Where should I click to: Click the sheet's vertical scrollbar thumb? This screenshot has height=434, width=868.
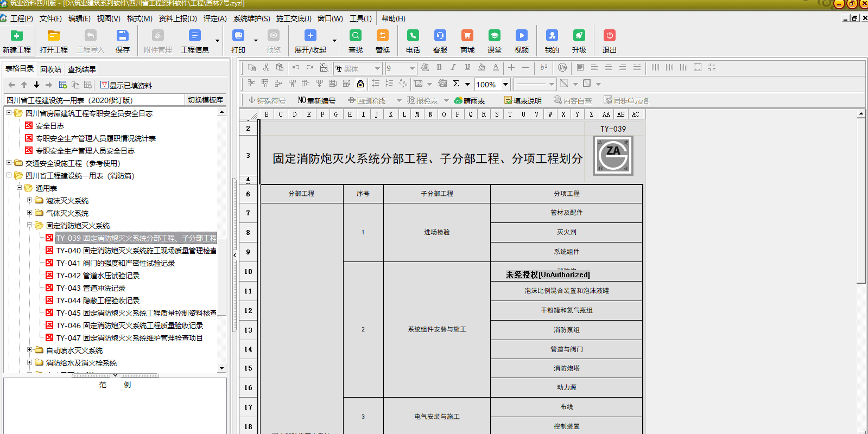tap(861, 201)
